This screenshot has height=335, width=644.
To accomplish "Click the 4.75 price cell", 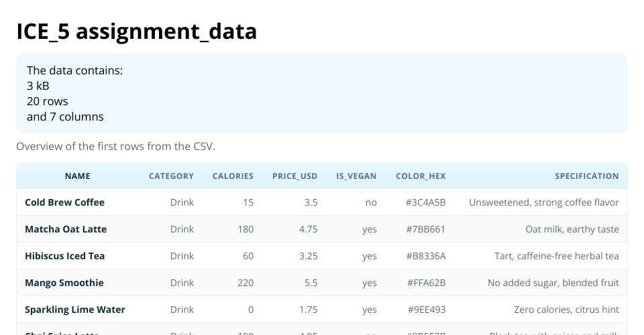I will [x=308, y=229].
